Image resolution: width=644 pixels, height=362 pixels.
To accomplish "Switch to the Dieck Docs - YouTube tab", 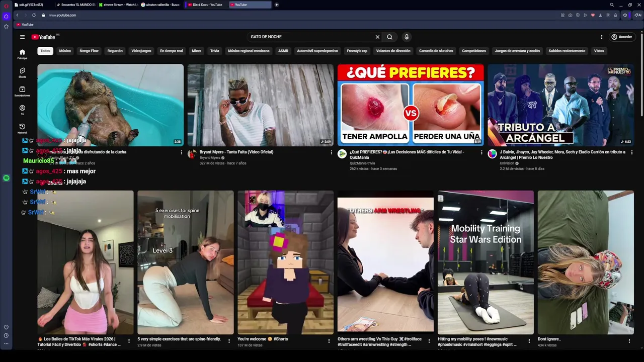I will pyautogui.click(x=206, y=5).
